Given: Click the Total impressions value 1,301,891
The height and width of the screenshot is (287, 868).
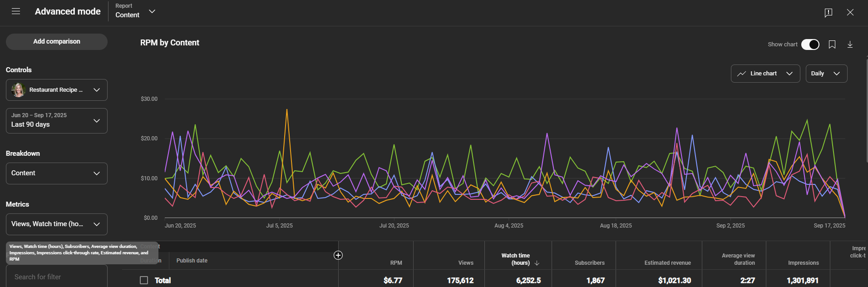Looking at the screenshot, I should [803, 281].
